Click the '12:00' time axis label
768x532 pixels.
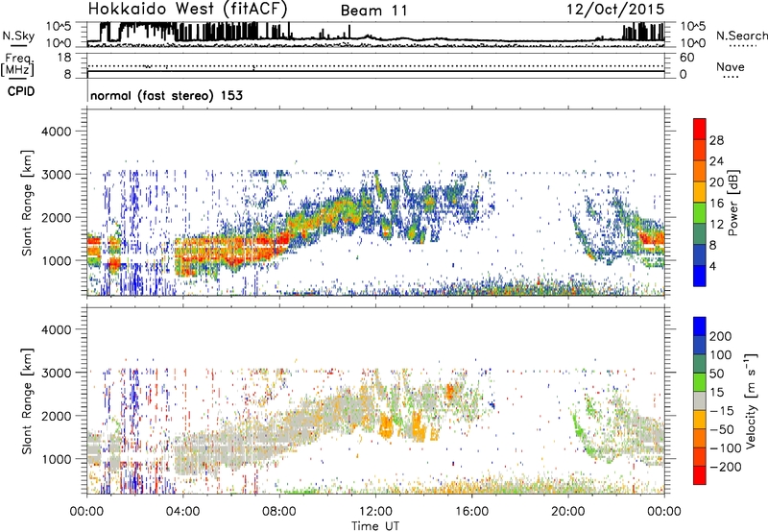[x=375, y=512]
